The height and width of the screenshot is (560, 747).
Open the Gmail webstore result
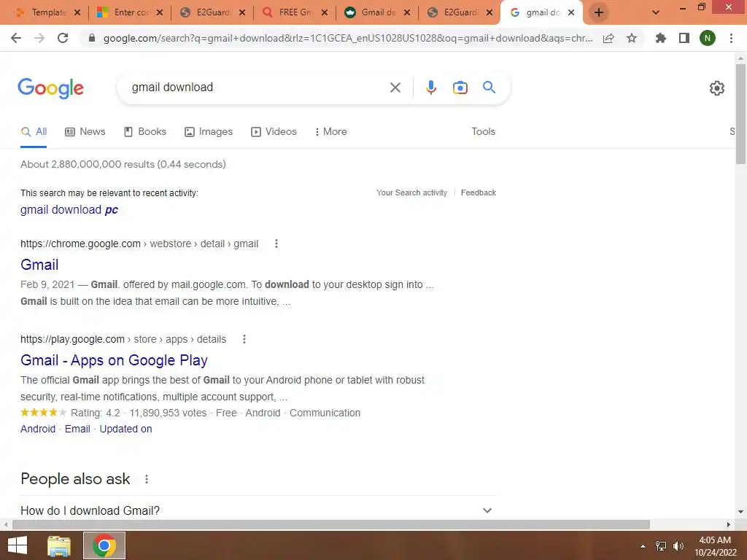[39, 265]
